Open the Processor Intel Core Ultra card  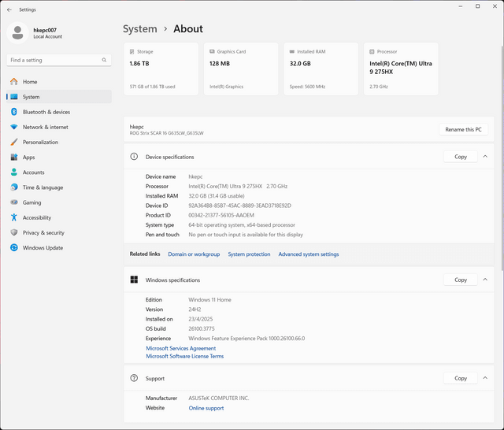point(401,69)
